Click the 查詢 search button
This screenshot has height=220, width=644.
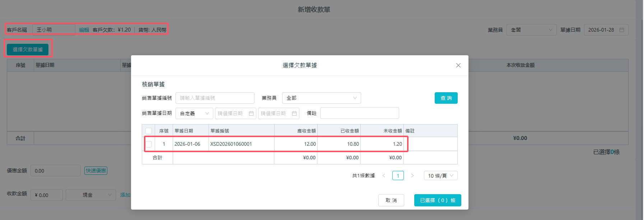click(x=446, y=98)
